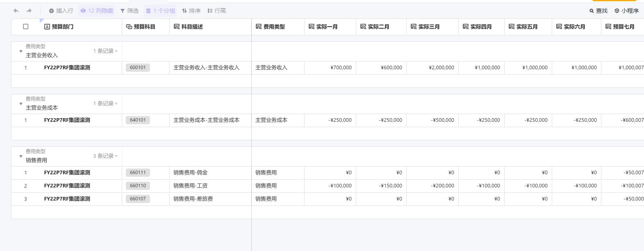Select the 销售费用 type cell in 660107 row
644x251 pixels.
tap(278, 199)
